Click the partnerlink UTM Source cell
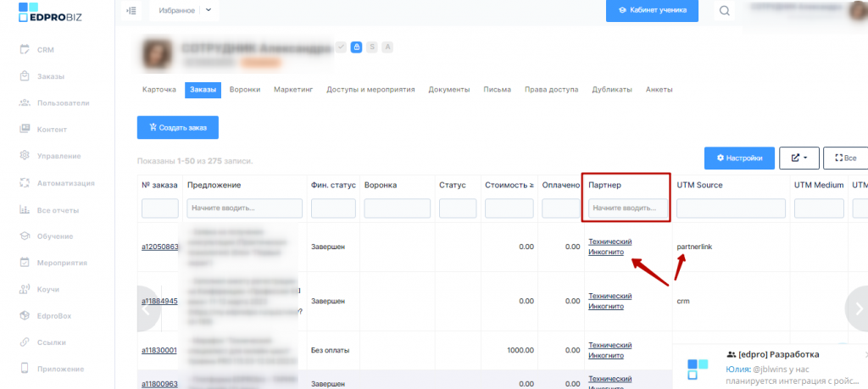 (694, 247)
